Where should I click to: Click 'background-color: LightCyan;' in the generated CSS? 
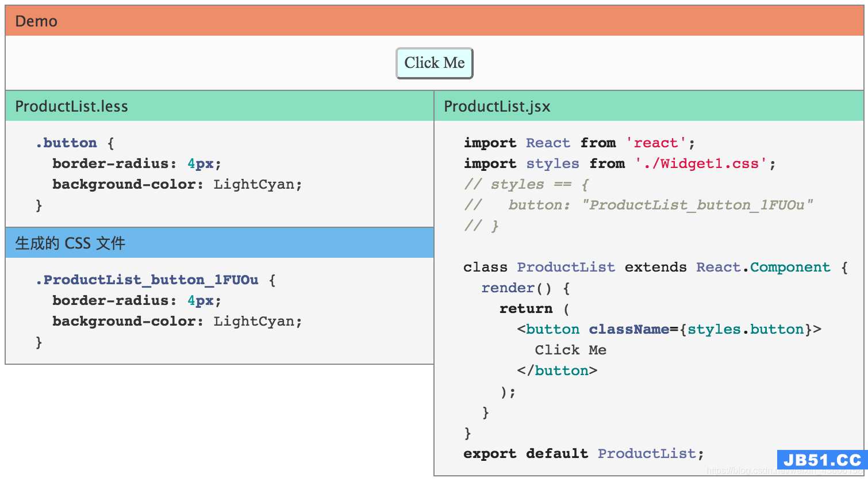pyautogui.click(x=177, y=321)
